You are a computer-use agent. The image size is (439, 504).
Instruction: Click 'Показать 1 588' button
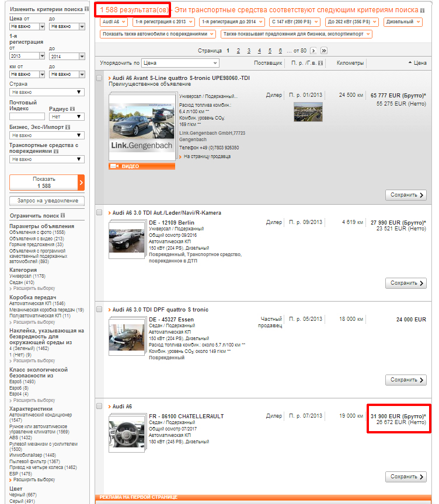(x=47, y=183)
